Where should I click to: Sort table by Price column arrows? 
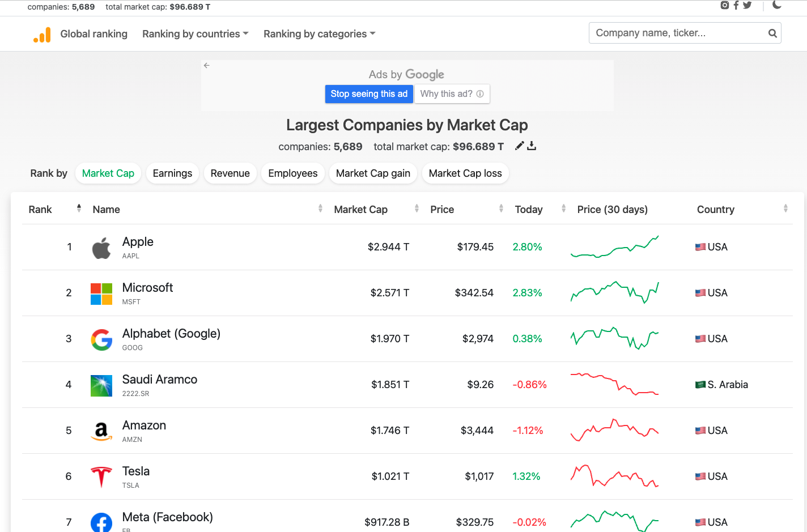pos(501,208)
